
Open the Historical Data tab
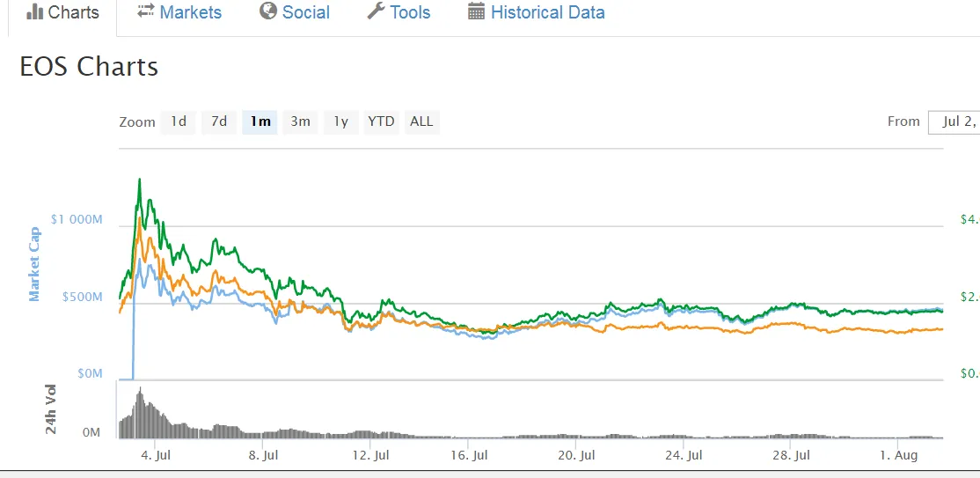[537, 12]
